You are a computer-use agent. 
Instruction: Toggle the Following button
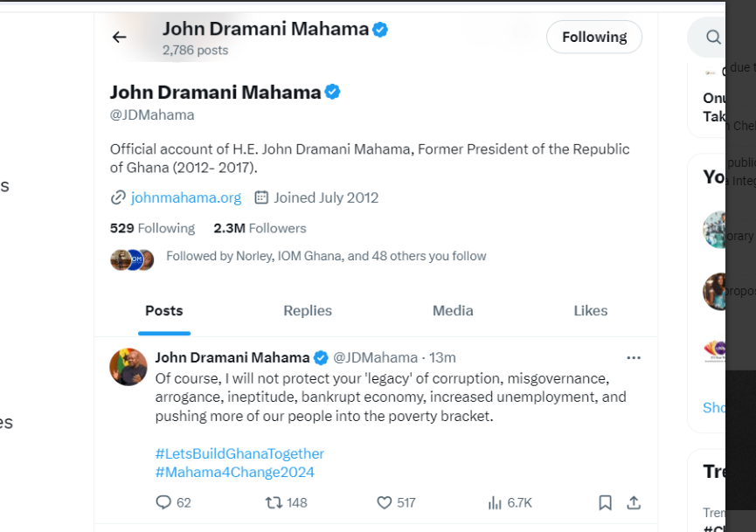[594, 37]
